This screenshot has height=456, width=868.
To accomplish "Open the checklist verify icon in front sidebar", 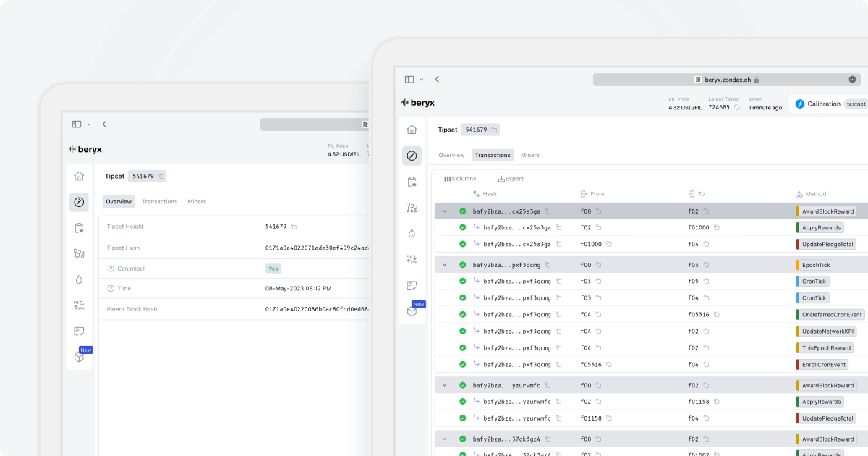I will click(412, 285).
